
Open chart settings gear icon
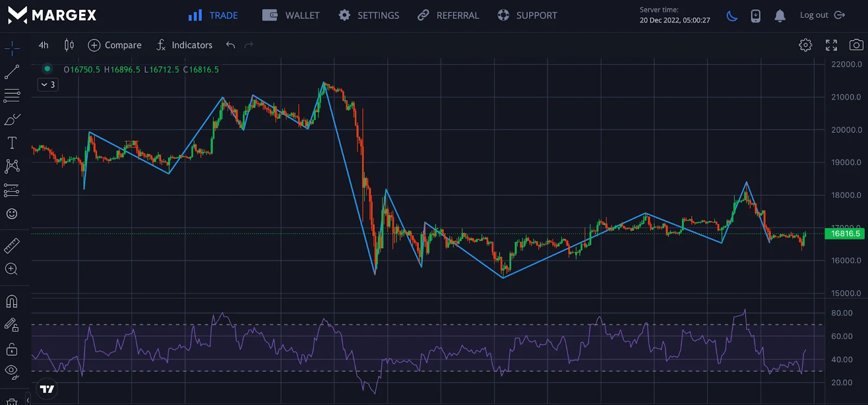point(806,45)
